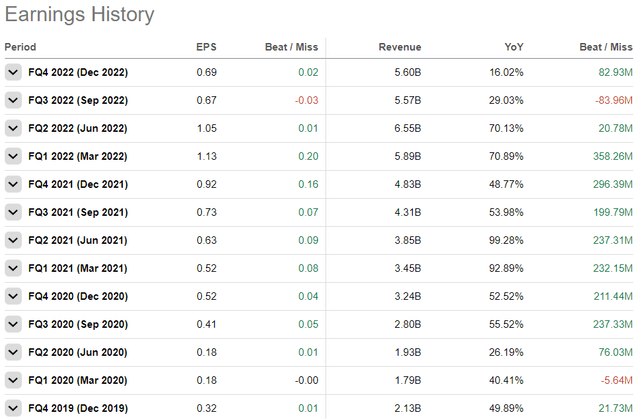
Task: Expand the FQ4 2021 (Dec 2021) row
Action: (13, 185)
